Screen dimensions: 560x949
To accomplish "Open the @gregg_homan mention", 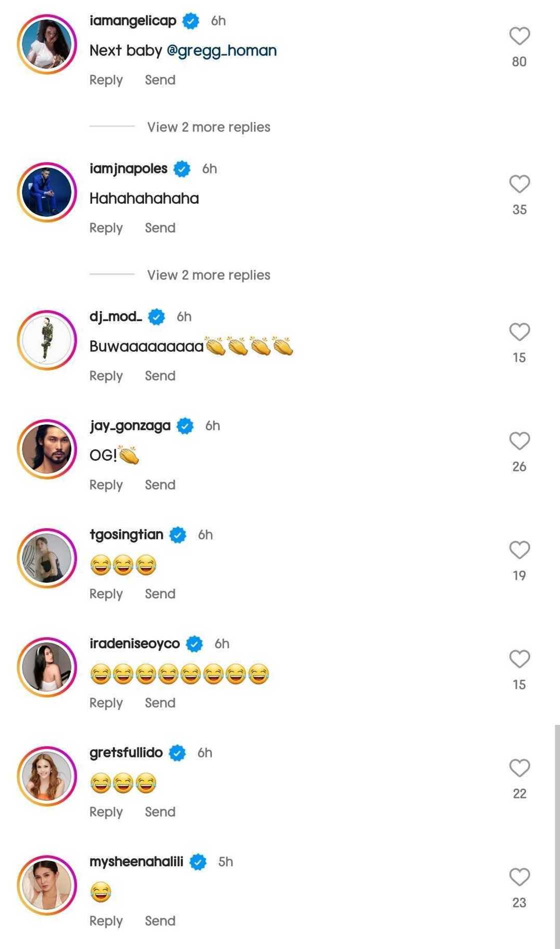I will coord(221,51).
